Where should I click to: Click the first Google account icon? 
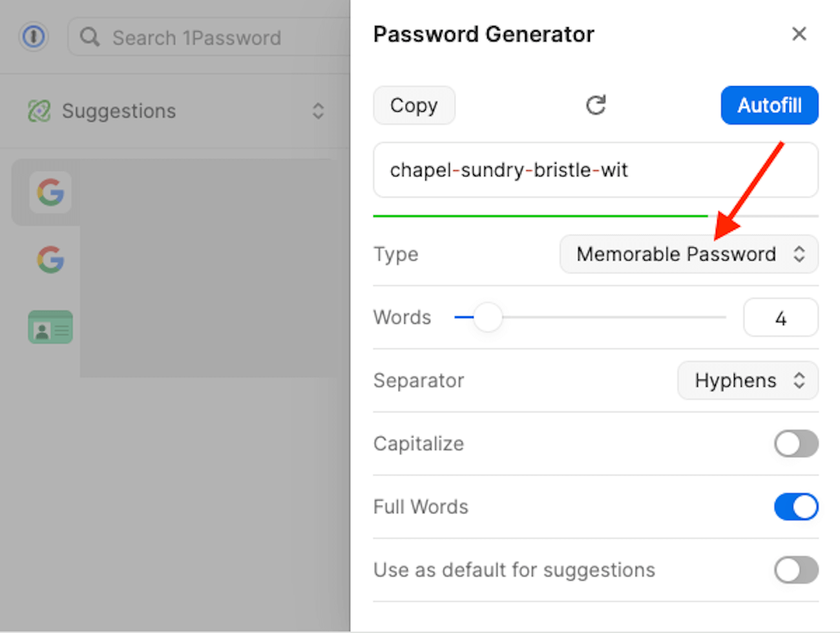tap(50, 192)
